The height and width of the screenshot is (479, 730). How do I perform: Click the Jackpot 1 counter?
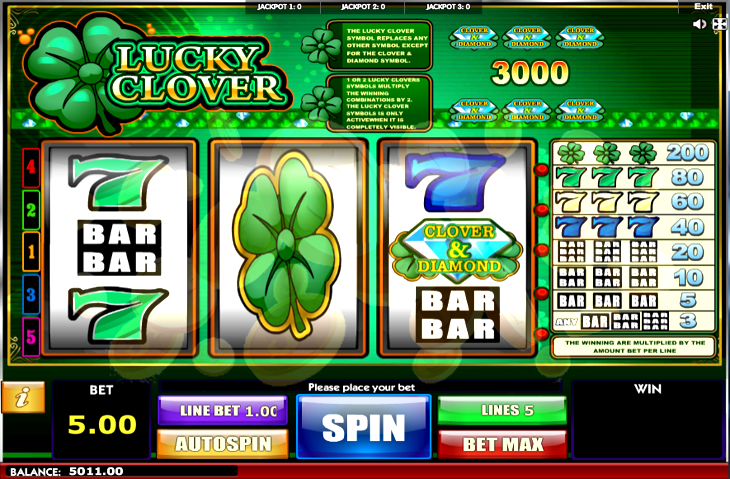tap(279, 7)
